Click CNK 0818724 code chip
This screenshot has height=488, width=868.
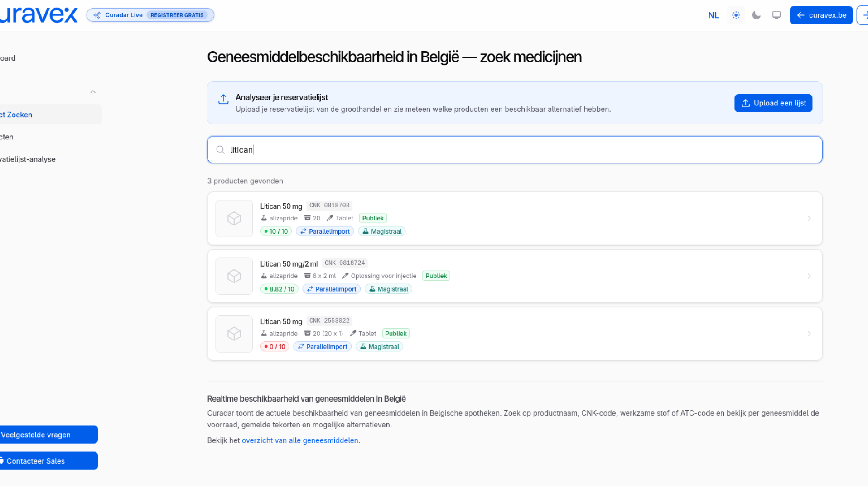coord(345,263)
